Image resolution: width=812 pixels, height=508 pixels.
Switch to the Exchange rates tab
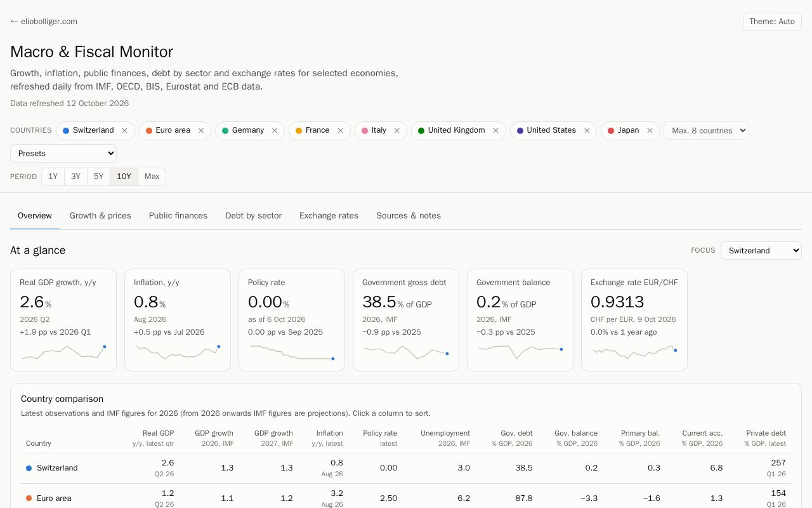coord(329,216)
